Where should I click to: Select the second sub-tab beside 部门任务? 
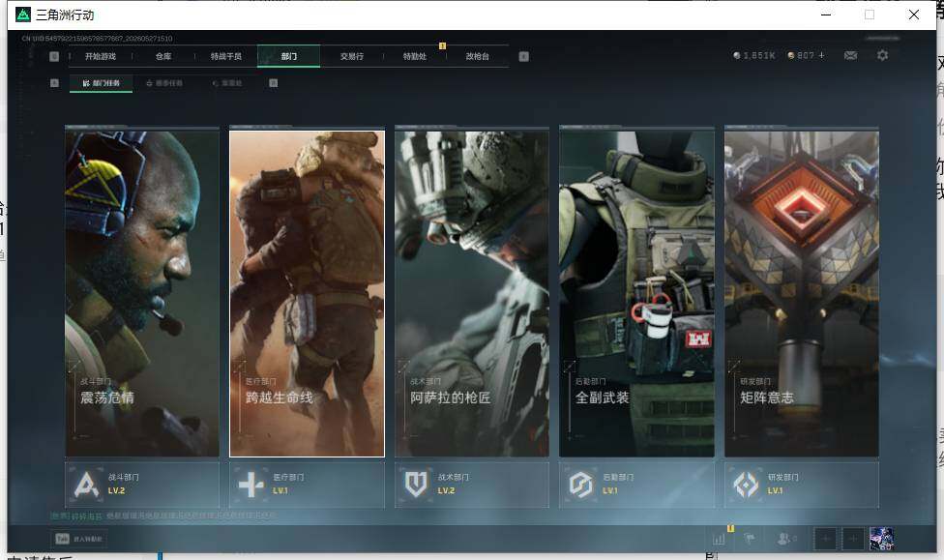[x=164, y=83]
